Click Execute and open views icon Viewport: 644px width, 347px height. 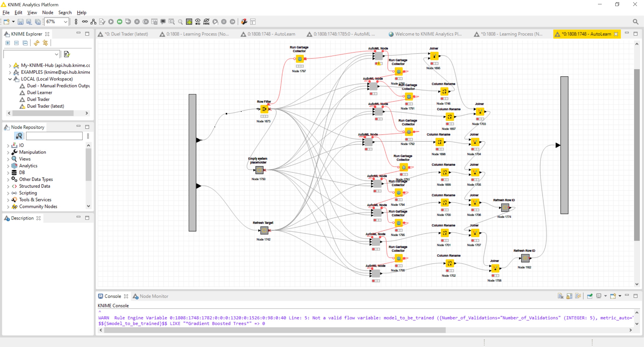tap(128, 22)
